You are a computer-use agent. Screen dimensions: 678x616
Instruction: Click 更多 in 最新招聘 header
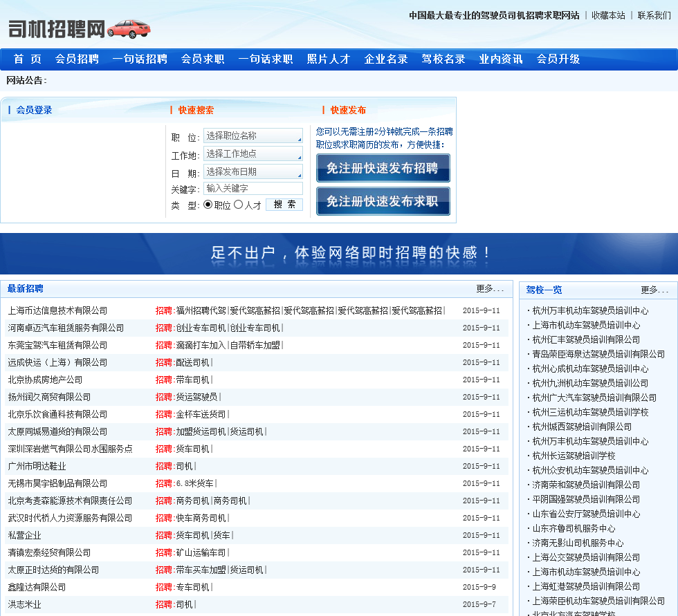pyautogui.click(x=490, y=288)
